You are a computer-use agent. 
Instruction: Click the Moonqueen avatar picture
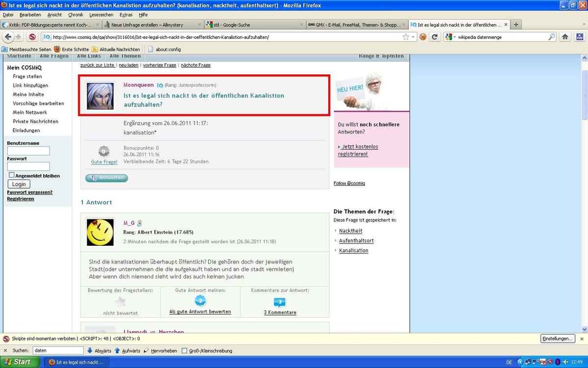(100, 96)
